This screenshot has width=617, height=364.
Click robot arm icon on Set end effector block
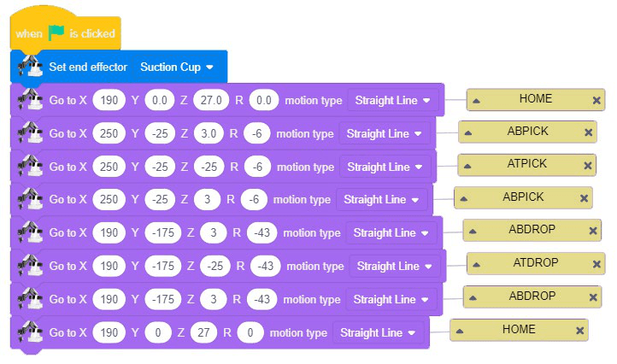(x=31, y=67)
